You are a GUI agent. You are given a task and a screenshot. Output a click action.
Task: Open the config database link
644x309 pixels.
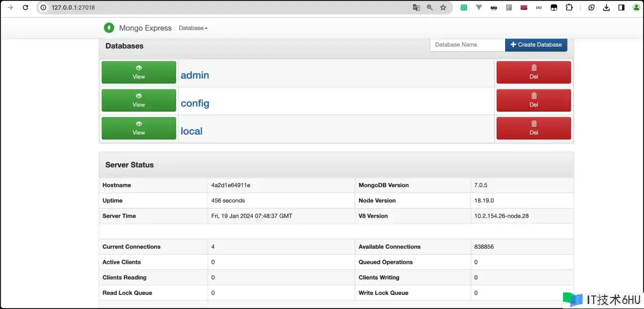[x=195, y=104]
